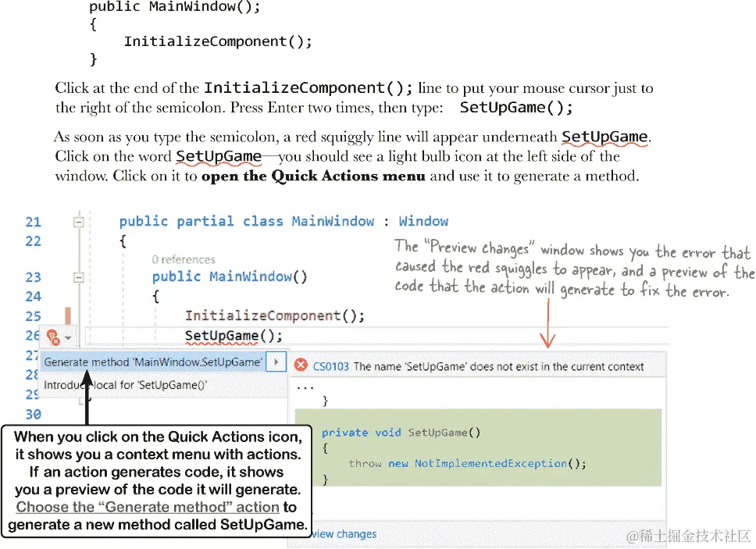Image resolution: width=756 pixels, height=549 pixels.
Task: Click line number 21 in the gutter
Action: point(34,223)
